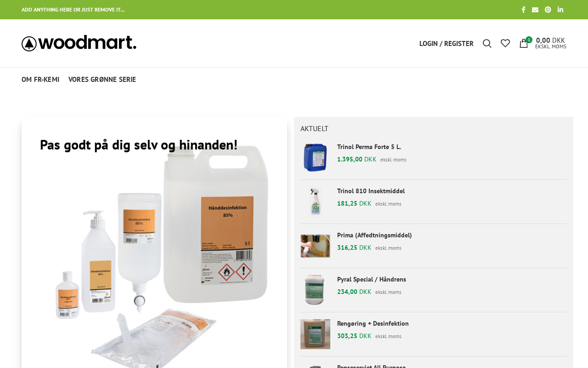Click the blue Trinol Perma Forte canister thumbnail
The image size is (588, 368).
click(315, 157)
